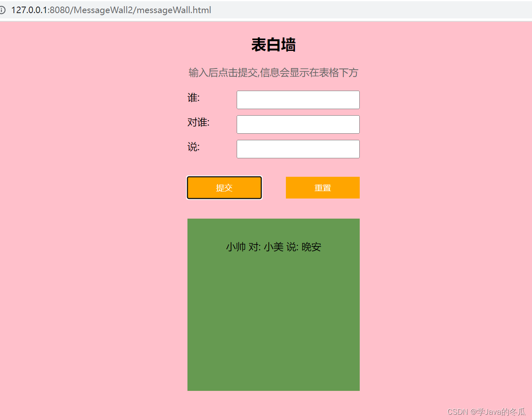
Task: Click the instruction text 输入后点击提交,信息会显示在表格下方
Action: click(x=274, y=73)
